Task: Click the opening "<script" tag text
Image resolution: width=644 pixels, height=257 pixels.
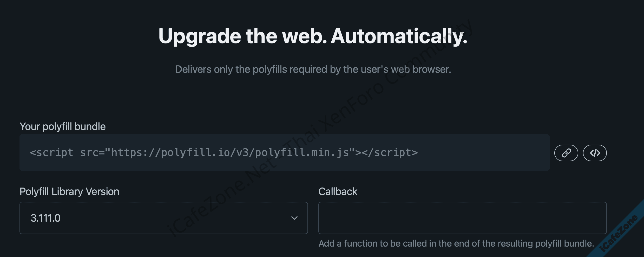Action: [51, 153]
